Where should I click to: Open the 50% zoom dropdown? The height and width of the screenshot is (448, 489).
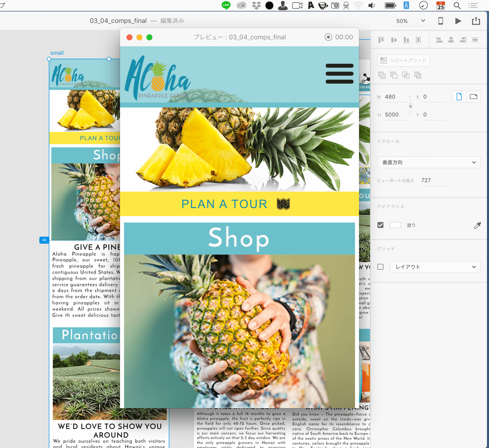tap(411, 21)
